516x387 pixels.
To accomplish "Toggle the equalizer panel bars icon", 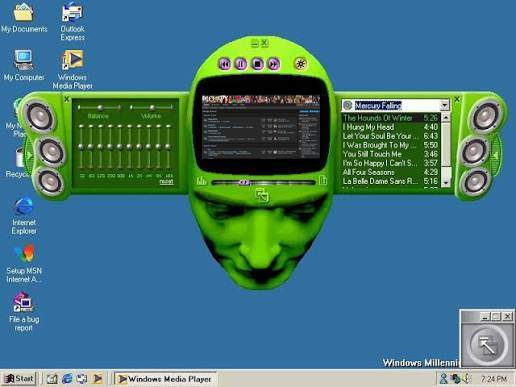I will 201,181.
